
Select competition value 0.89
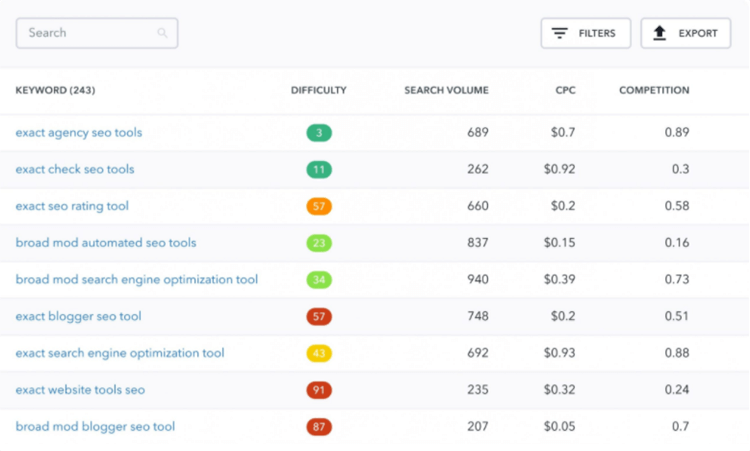(677, 132)
